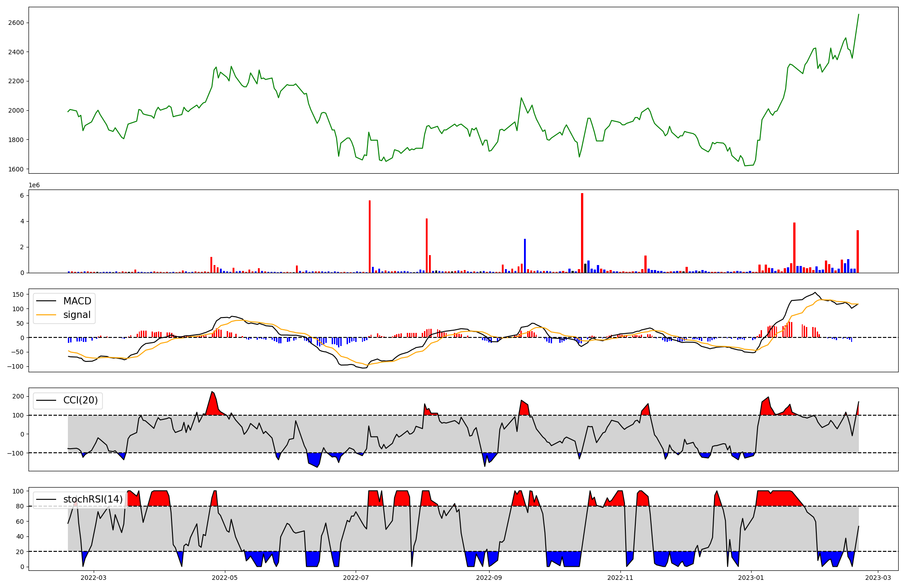905x588 pixels.
Task: Click the 2022-09 x-axis date label
Action: (489, 578)
